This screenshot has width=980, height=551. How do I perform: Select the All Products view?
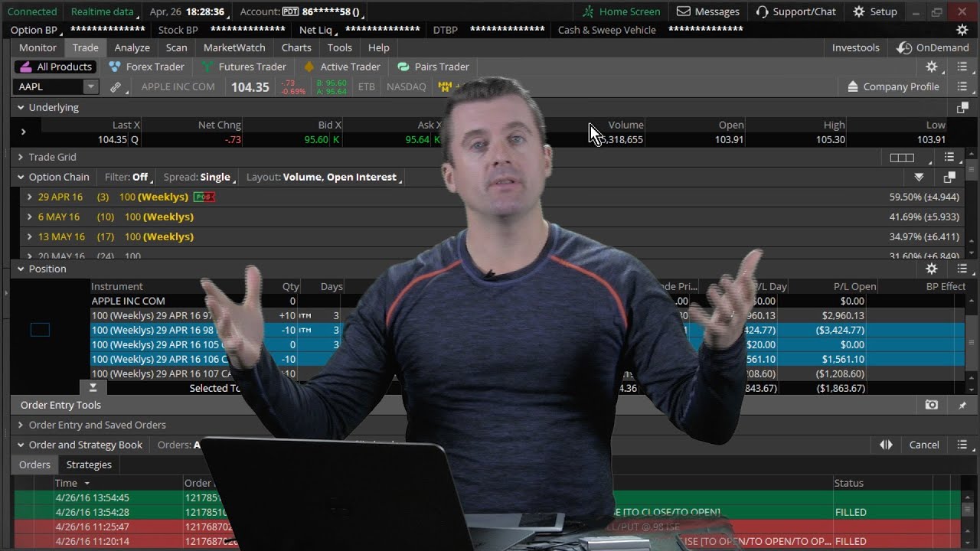[55, 67]
